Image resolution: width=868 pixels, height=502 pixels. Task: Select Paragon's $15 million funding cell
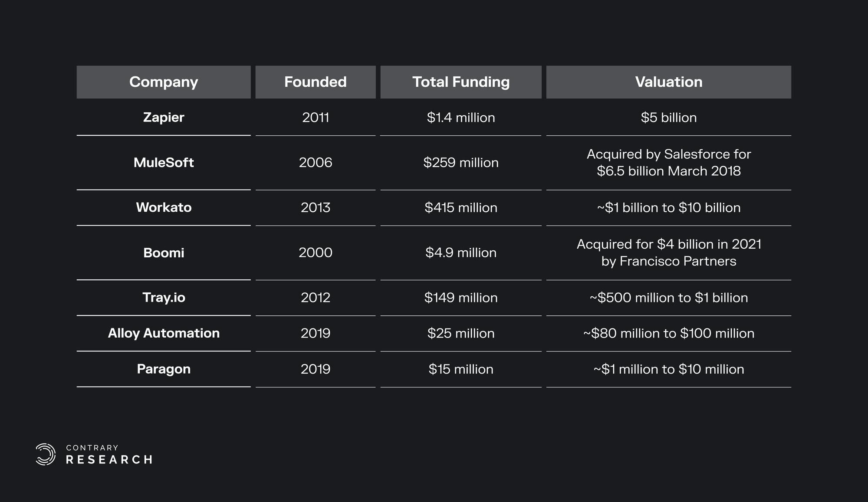(x=461, y=369)
